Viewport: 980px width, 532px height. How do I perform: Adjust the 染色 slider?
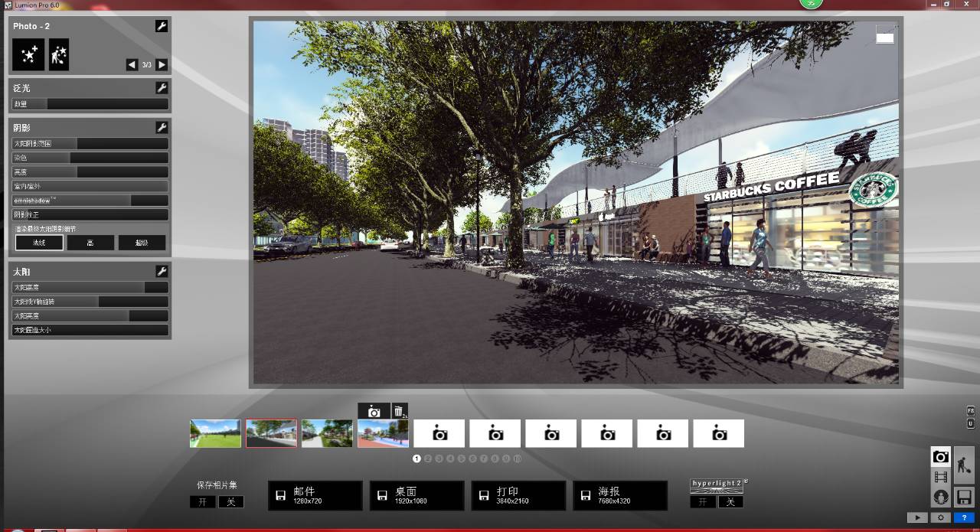coord(90,158)
